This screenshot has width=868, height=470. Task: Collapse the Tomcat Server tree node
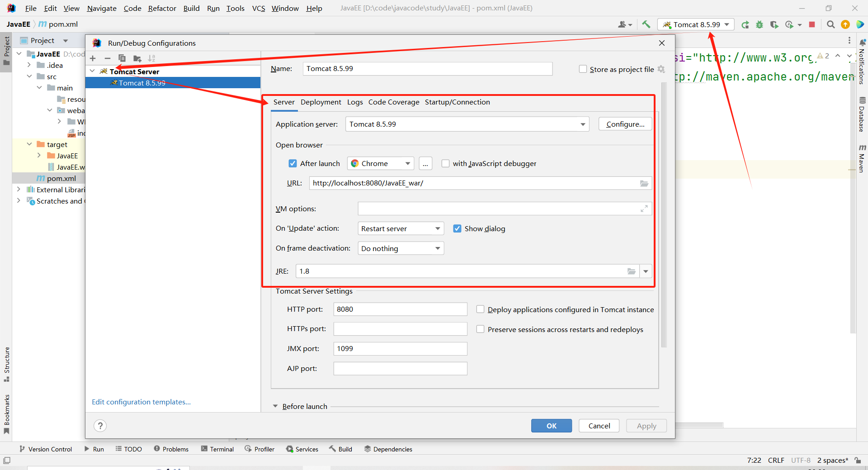92,71
